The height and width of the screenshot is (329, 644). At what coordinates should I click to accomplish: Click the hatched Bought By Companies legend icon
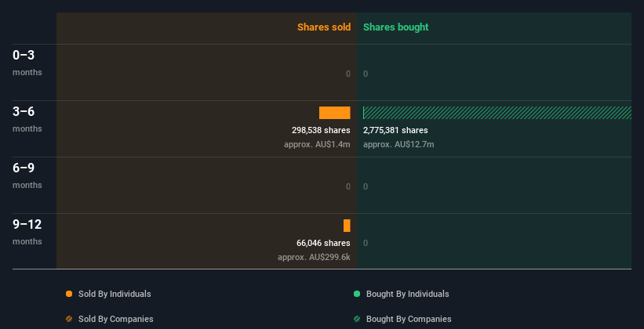coord(357,319)
